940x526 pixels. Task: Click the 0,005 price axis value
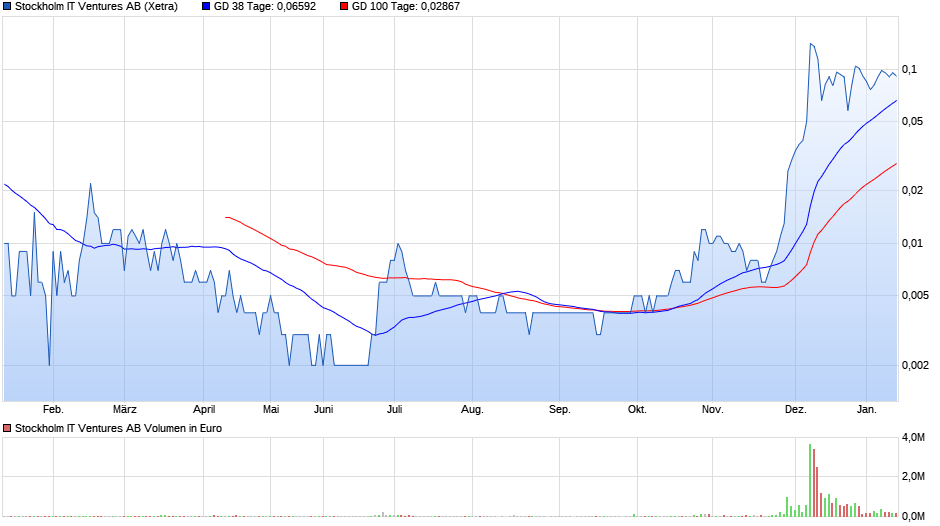point(915,296)
